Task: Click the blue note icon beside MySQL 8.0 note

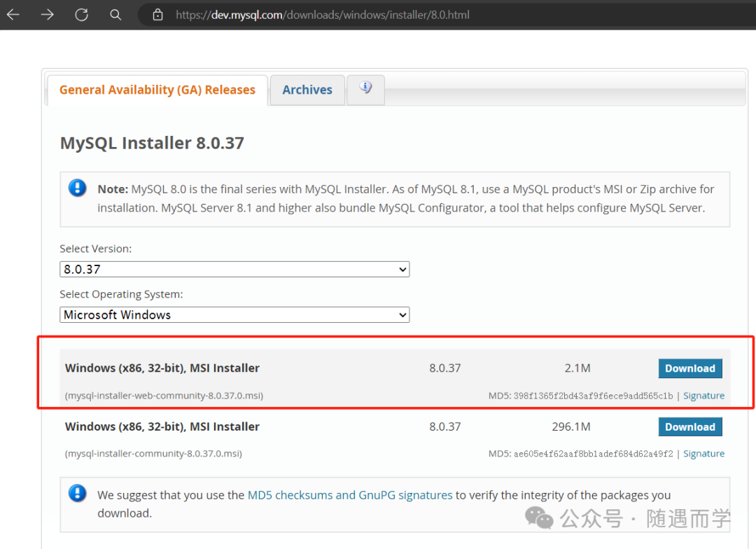Action: point(77,188)
